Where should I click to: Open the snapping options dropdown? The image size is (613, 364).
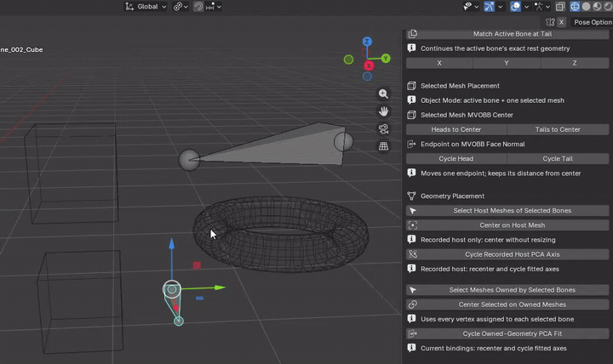coord(214,7)
